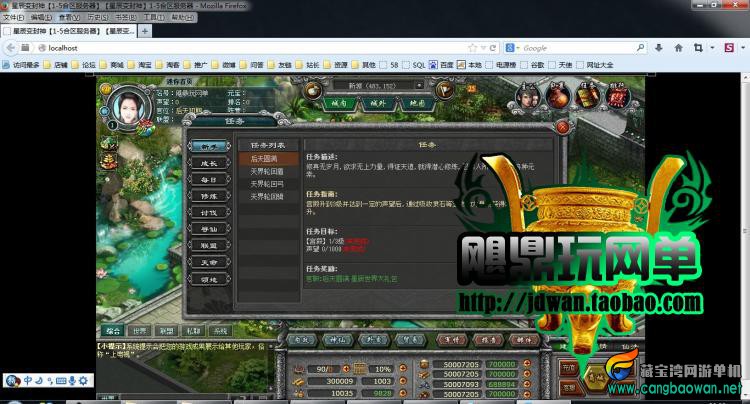Open the 论坛 bookmark folder
750x404 pixels.
click(x=84, y=65)
